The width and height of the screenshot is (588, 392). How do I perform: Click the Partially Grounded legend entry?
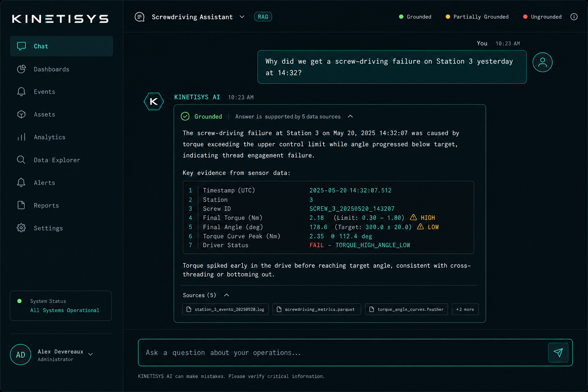pos(477,17)
